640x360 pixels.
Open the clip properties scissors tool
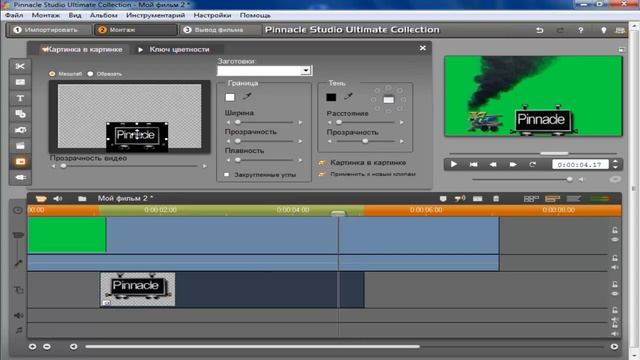20,67
